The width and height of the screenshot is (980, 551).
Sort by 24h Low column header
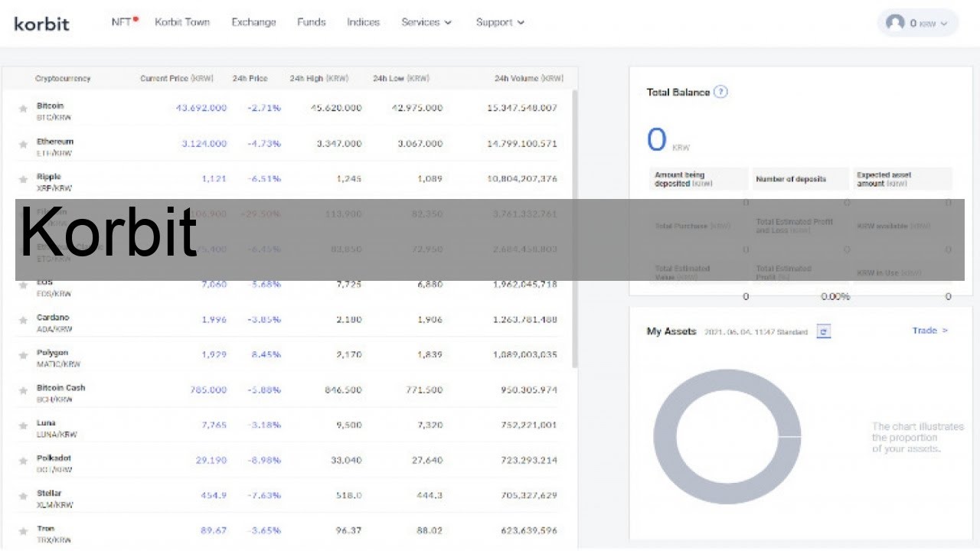pos(401,79)
